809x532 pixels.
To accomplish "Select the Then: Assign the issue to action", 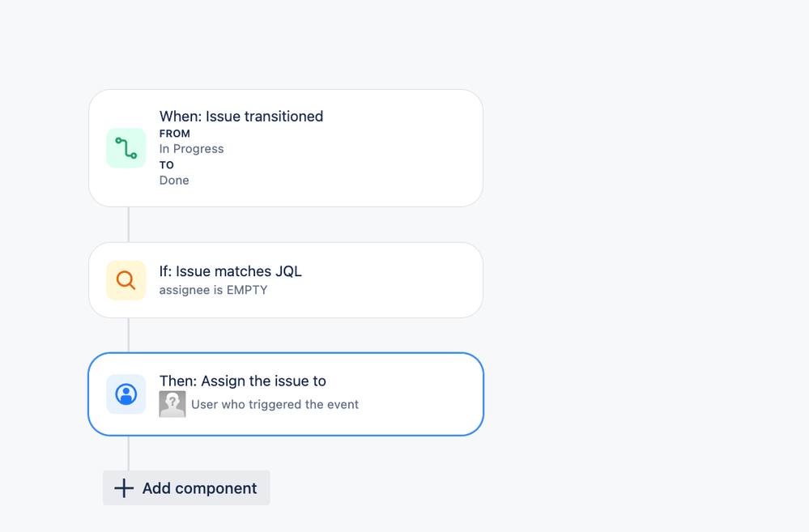I will point(286,394).
